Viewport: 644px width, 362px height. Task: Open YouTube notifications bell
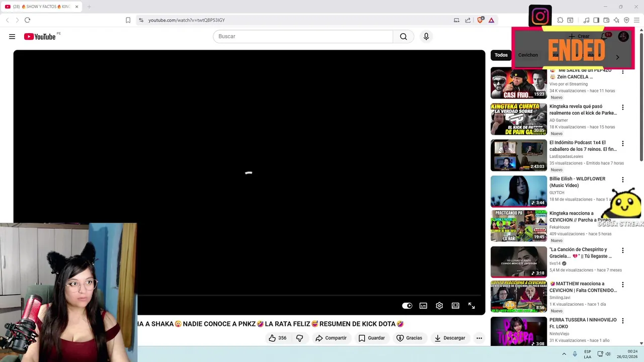click(605, 36)
